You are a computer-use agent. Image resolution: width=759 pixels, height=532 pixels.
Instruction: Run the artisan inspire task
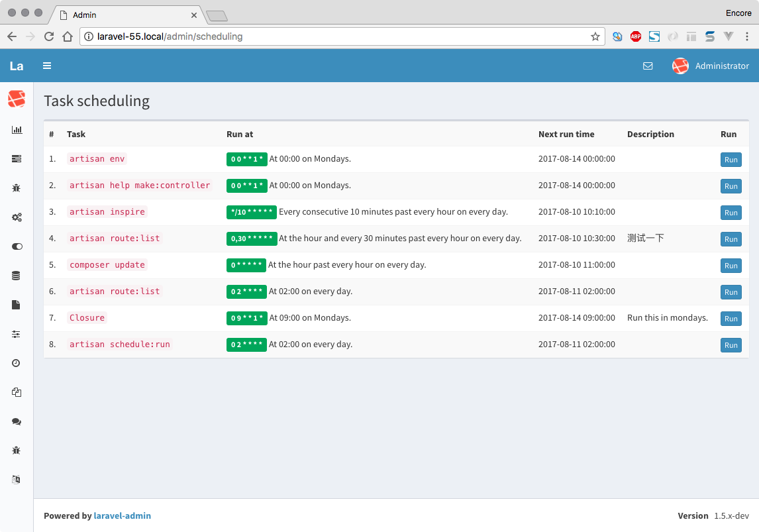click(731, 212)
